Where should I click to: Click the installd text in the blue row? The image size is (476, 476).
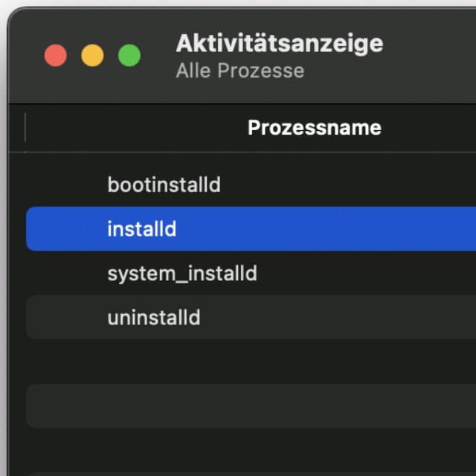[141, 229]
